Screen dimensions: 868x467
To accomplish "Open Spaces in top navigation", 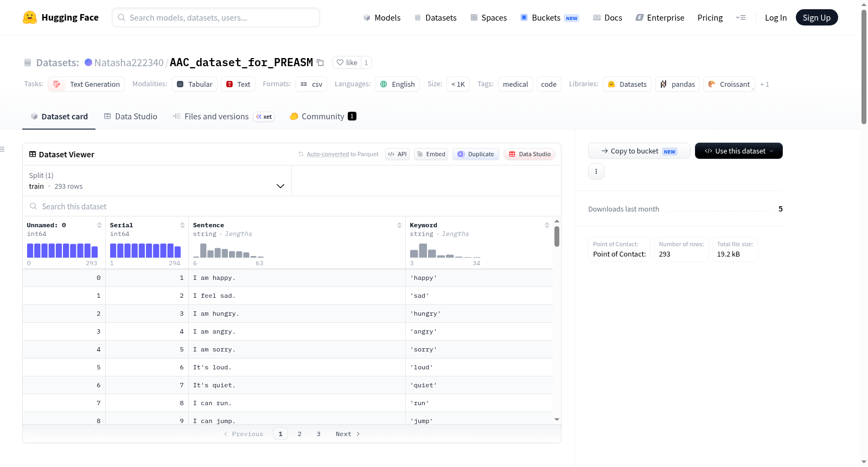I will (x=489, y=17).
